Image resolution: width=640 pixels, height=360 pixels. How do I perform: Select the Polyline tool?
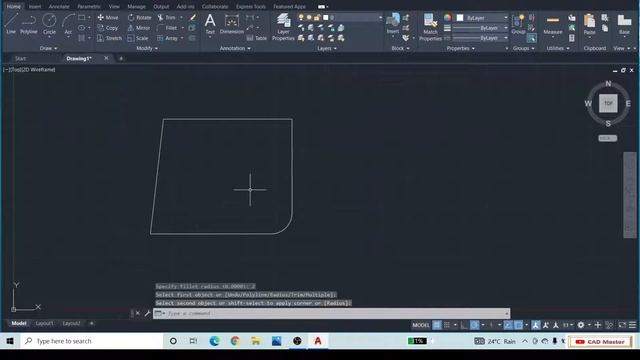[x=29, y=23]
